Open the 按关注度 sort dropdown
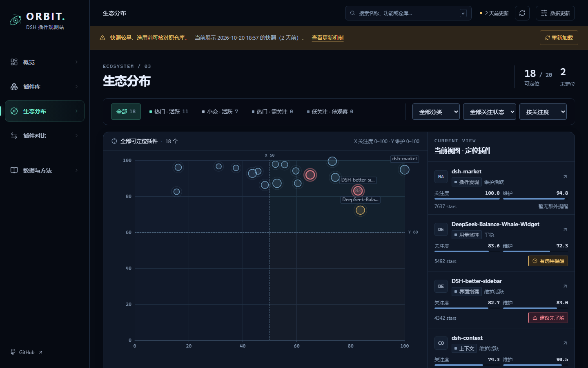This screenshot has width=588, height=368. click(543, 112)
